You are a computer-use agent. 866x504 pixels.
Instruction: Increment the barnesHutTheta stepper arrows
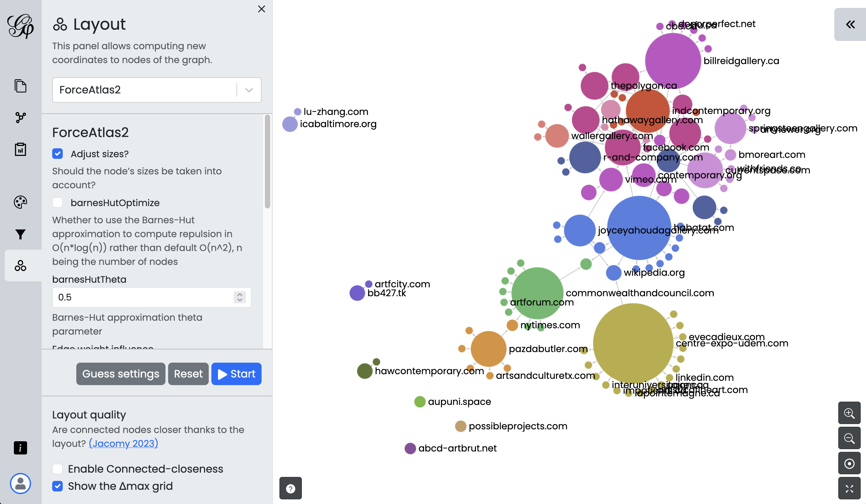239,294
